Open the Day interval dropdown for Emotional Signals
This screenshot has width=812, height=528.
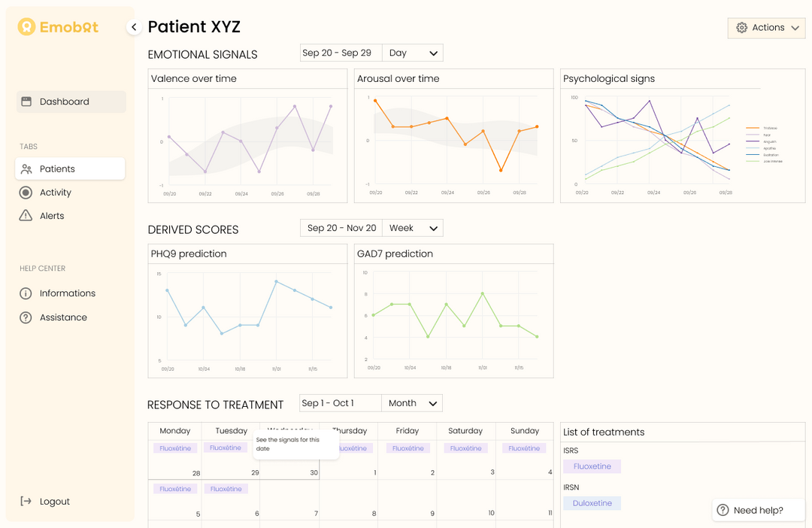[412, 53]
